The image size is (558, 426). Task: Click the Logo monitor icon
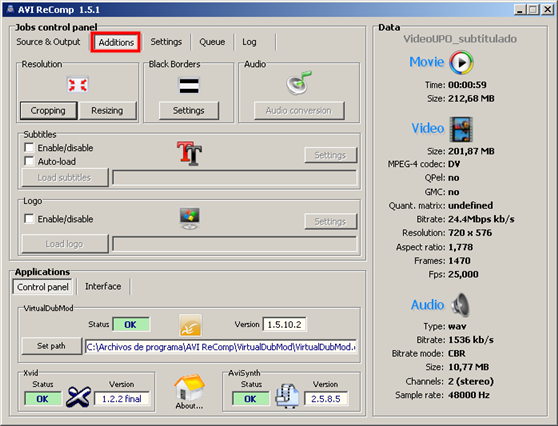190,219
